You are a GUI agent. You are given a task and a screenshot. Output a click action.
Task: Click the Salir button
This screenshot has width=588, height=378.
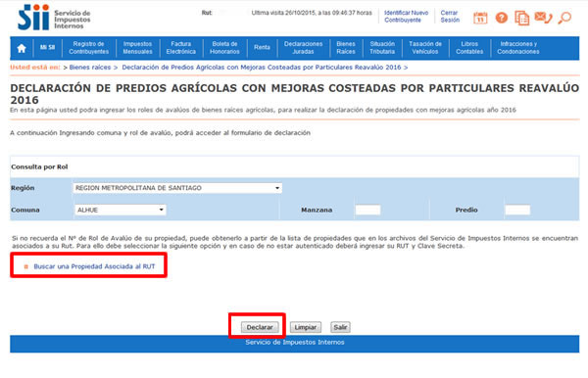[x=340, y=327]
